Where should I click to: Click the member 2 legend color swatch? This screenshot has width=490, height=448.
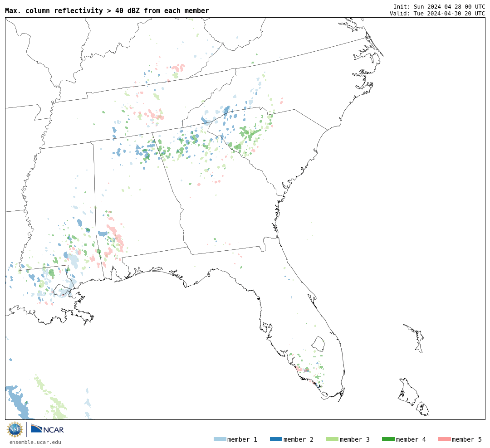pos(276,439)
